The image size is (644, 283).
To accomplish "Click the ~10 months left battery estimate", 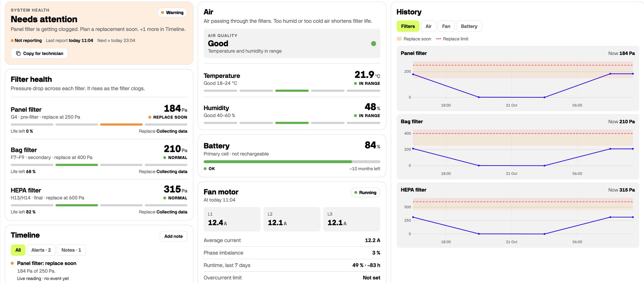I will pos(365,169).
